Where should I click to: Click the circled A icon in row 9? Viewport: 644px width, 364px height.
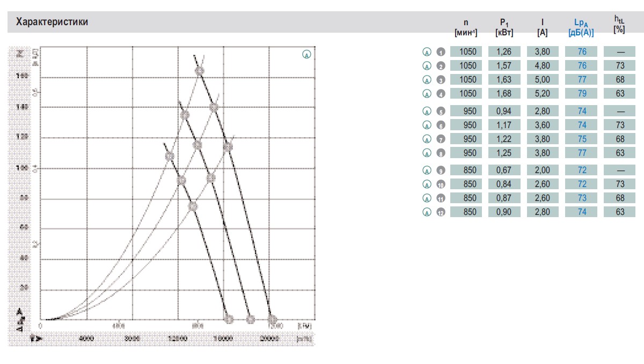(427, 171)
